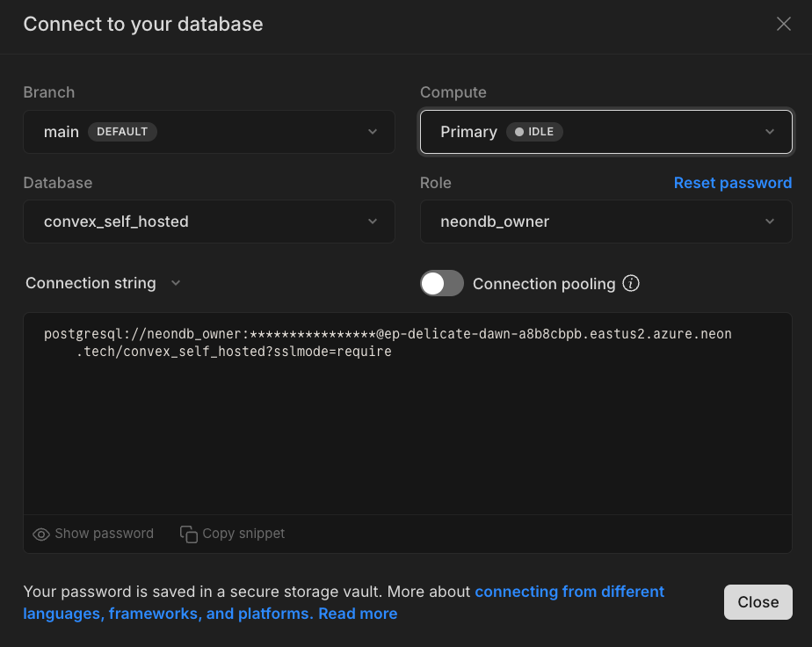Open the Branch selector showing main

click(208, 131)
